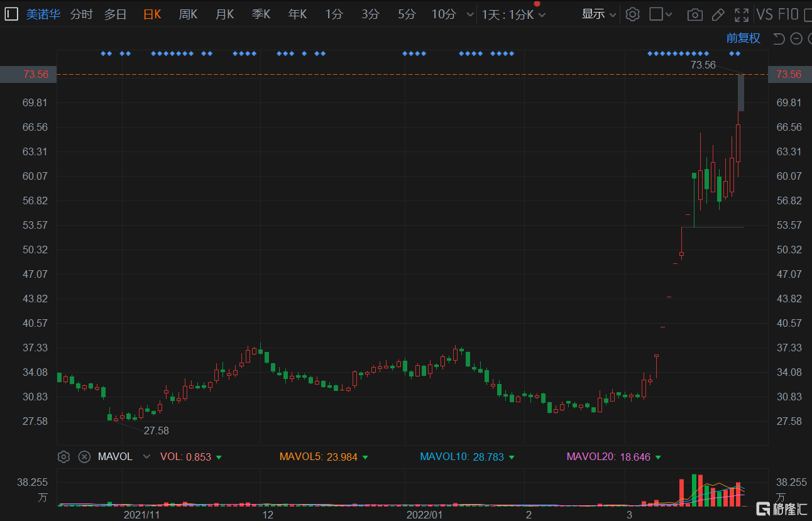The image size is (812, 521).
Task: Click the 美诺华 stock name
Action: (43, 14)
